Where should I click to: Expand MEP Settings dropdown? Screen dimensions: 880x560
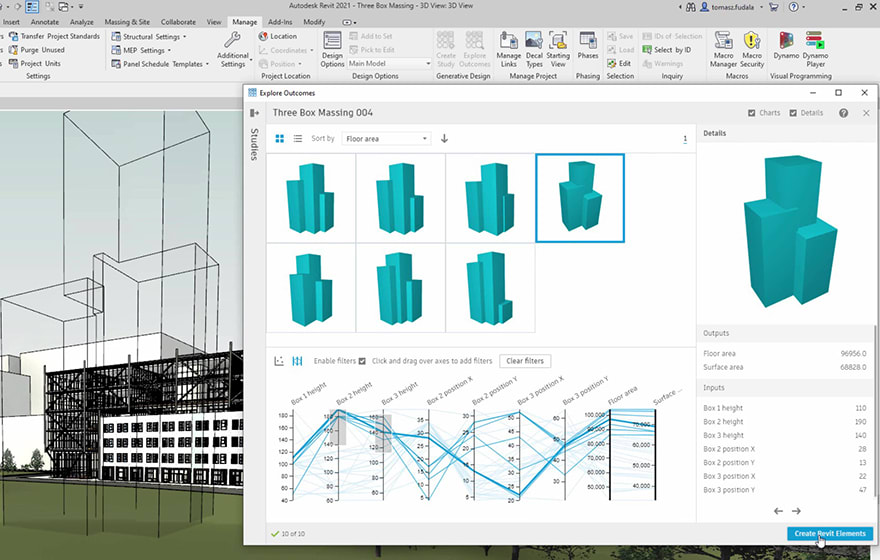pos(141,50)
